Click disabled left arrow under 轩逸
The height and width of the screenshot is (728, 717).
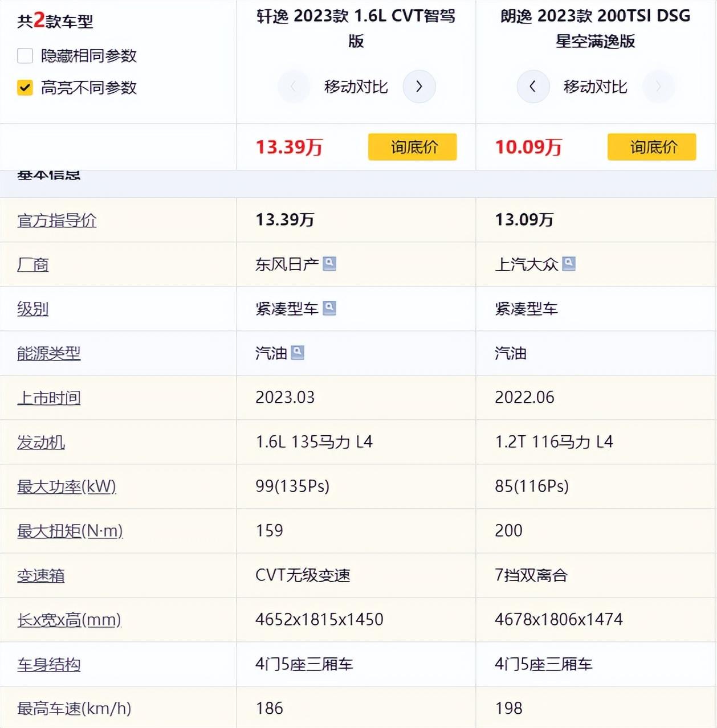294,87
